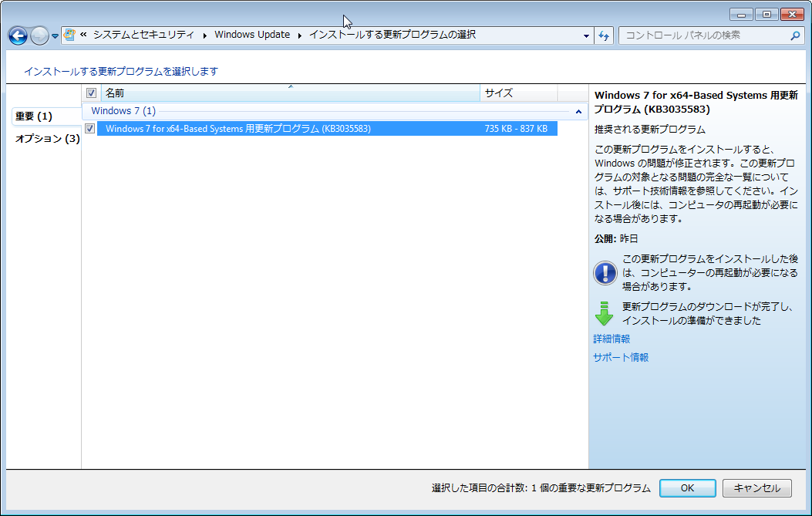The height and width of the screenshot is (516, 812).
Task: Expand the arrow after システムとセキュリティ breadcrumb
Action: tap(204, 35)
